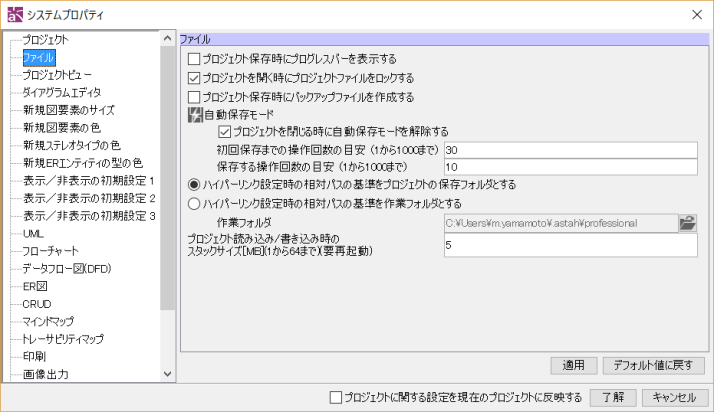Viewport: 714px width, 412px height.
Task: Click the category list scrollbar thumb
Action: (168, 178)
